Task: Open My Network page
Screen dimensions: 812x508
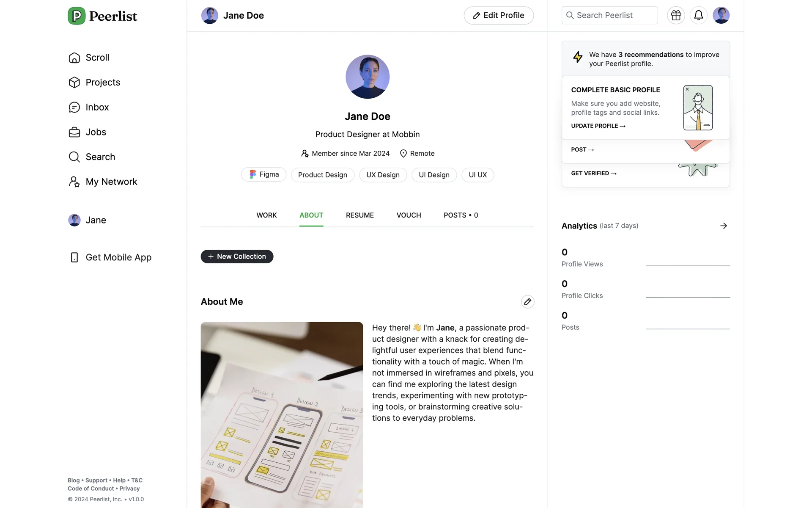Action: tap(103, 182)
